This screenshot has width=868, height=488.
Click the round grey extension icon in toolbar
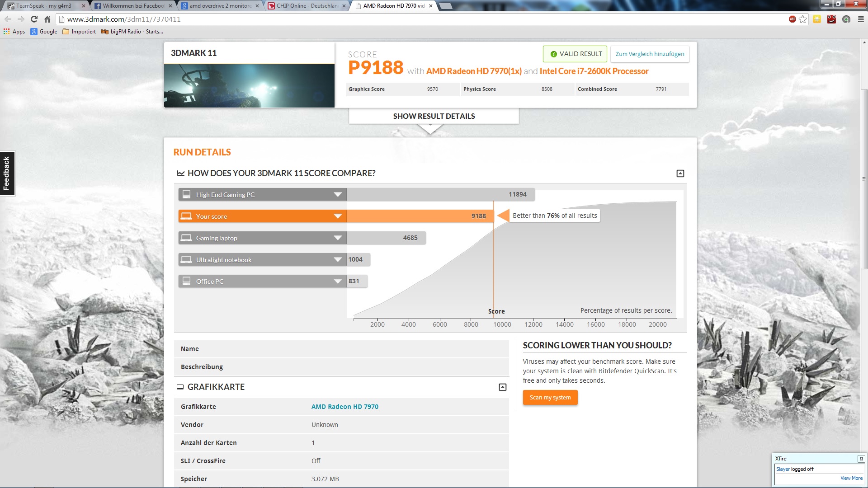pyautogui.click(x=846, y=19)
